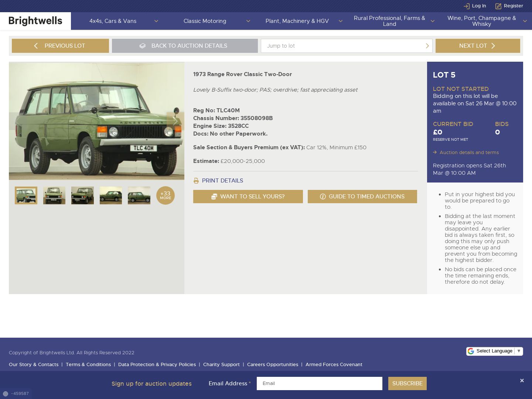The height and width of the screenshot is (399, 532).
Task: Open Charity Support footer link
Action: tap(221, 365)
